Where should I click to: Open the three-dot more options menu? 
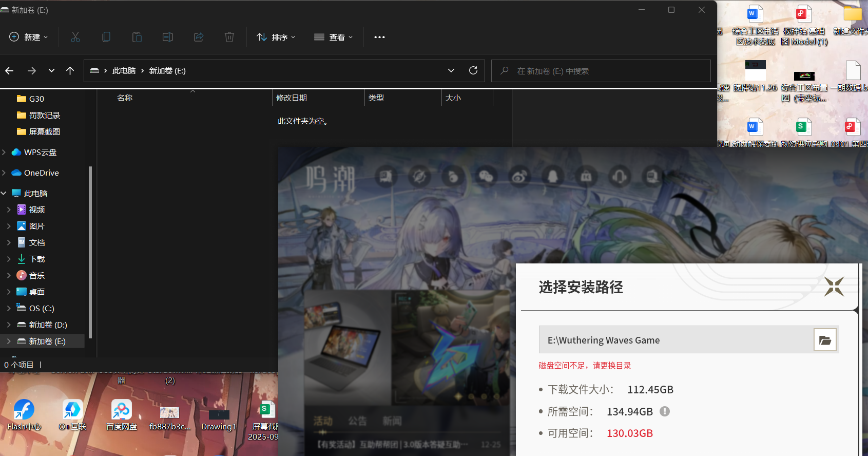(379, 37)
